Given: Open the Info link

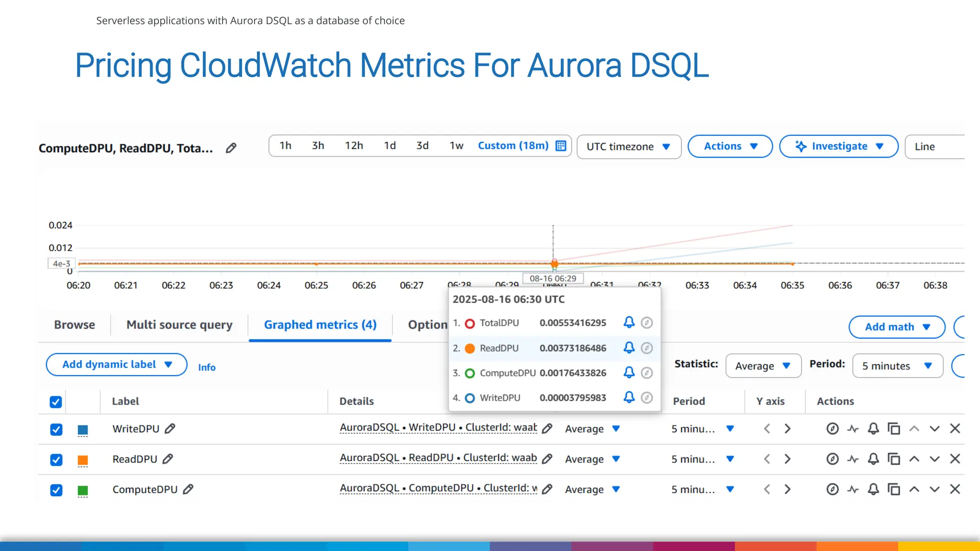Looking at the screenshot, I should point(207,367).
